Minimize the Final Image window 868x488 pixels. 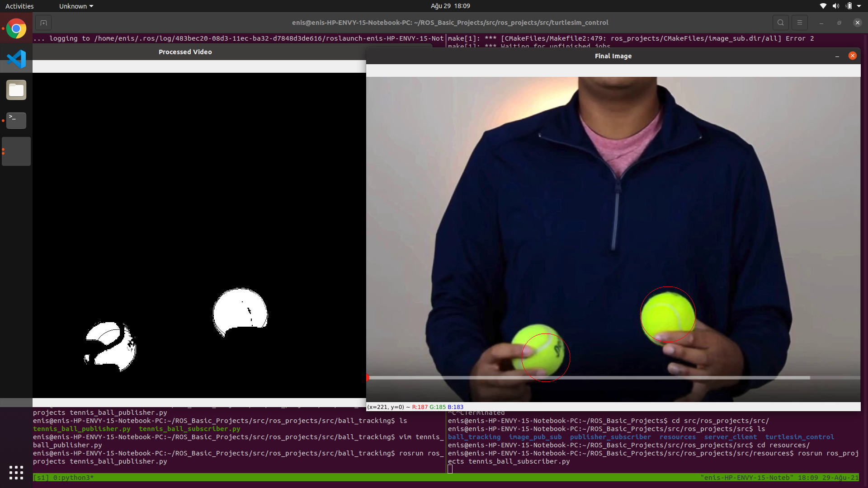pyautogui.click(x=837, y=56)
